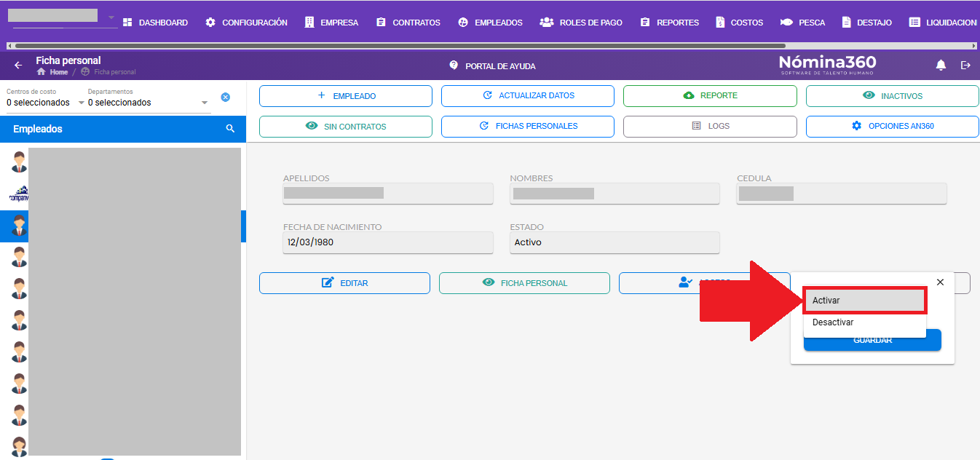Add a new EMPLEADO

(x=346, y=96)
